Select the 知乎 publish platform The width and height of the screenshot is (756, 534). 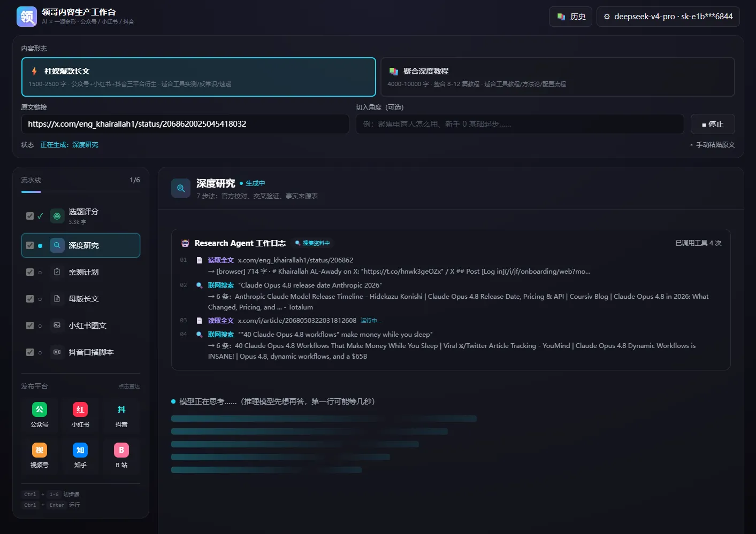pos(80,455)
